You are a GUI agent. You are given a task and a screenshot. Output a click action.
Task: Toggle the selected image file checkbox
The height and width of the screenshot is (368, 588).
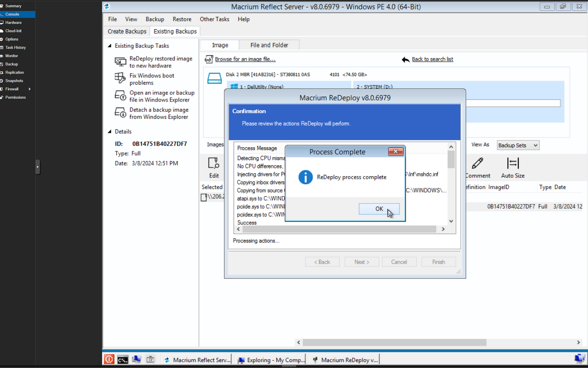coord(204,197)
